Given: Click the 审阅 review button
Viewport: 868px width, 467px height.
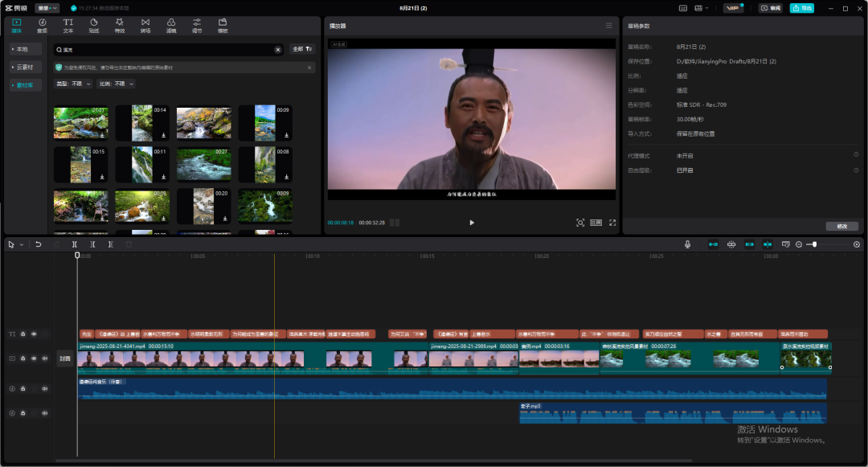Looking at the screenshot, I should [x=771, y=8].
